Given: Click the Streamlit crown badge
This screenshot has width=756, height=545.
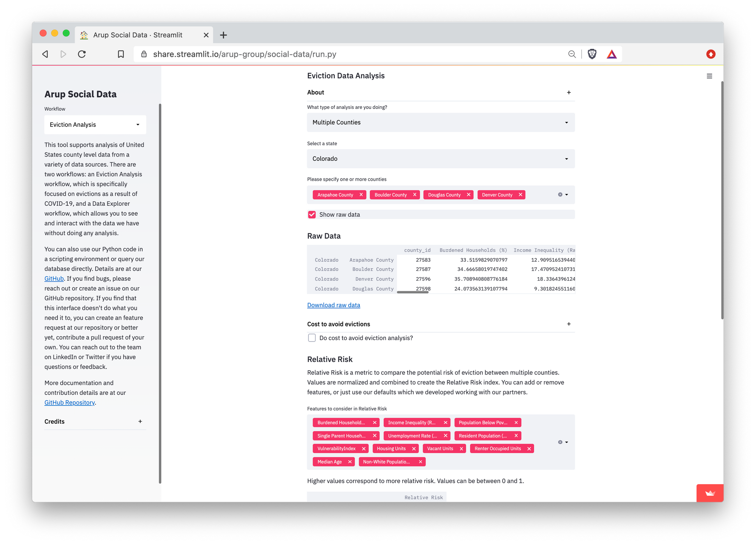Looking at the screenshot, I should 710,493.
